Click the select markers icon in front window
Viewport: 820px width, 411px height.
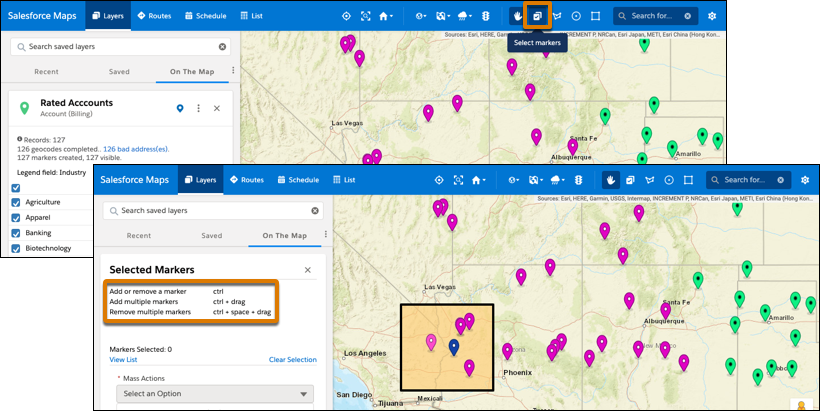coord(630,180)
